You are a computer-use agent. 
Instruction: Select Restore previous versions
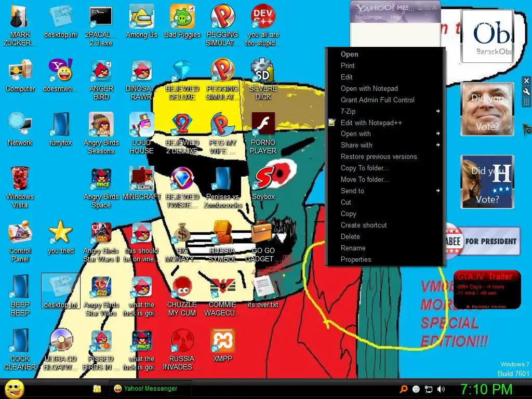[x=385, y=157]
